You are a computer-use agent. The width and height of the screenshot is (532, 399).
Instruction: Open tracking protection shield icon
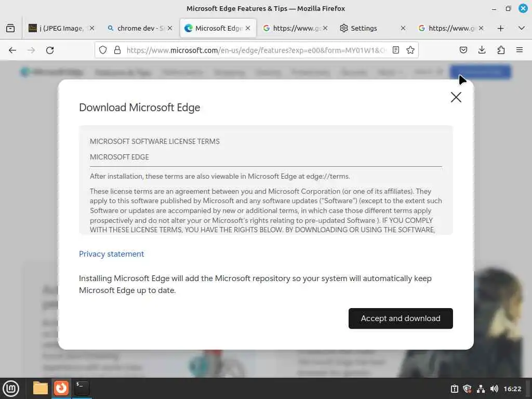pyautogui.click(x=103, y=50)
